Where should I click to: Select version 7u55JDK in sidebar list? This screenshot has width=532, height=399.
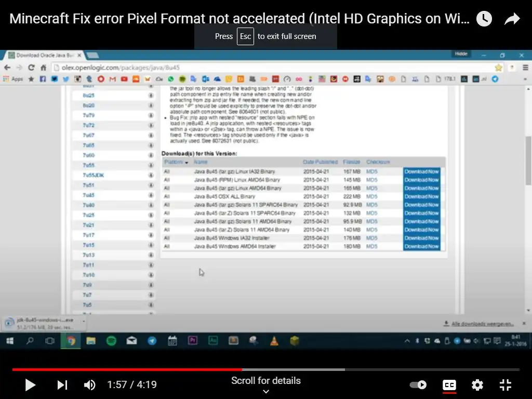coord(94,175)
